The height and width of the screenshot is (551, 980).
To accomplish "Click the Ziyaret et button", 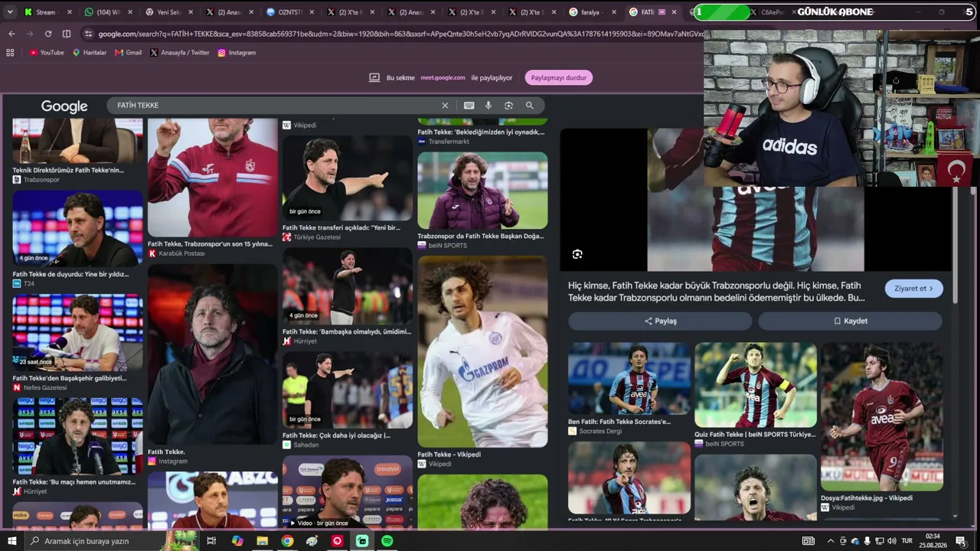I will tap(914, 289).
